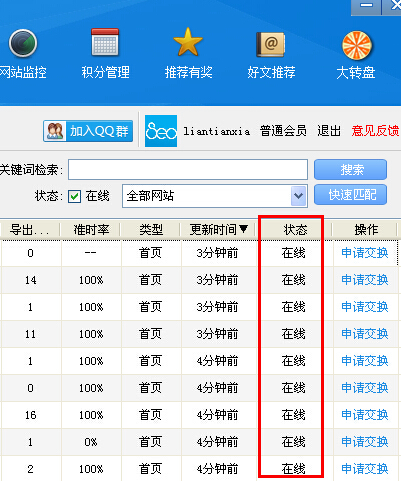Click the 快速匹配 button
This screenshot has width=401, height=481.
[x=351, y=195]
